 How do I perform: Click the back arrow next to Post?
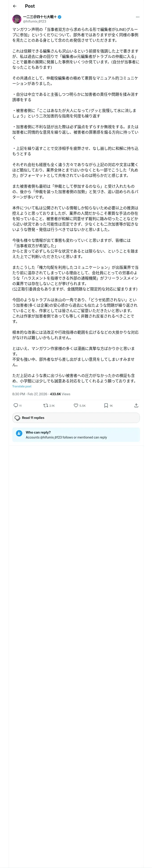pyautogui.click(x=14, y=6)
